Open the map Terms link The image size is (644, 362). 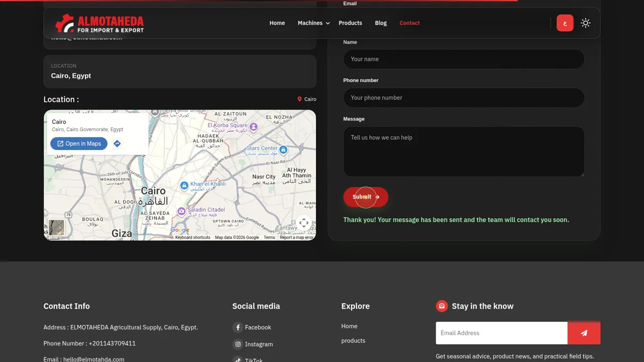(269, 238)
